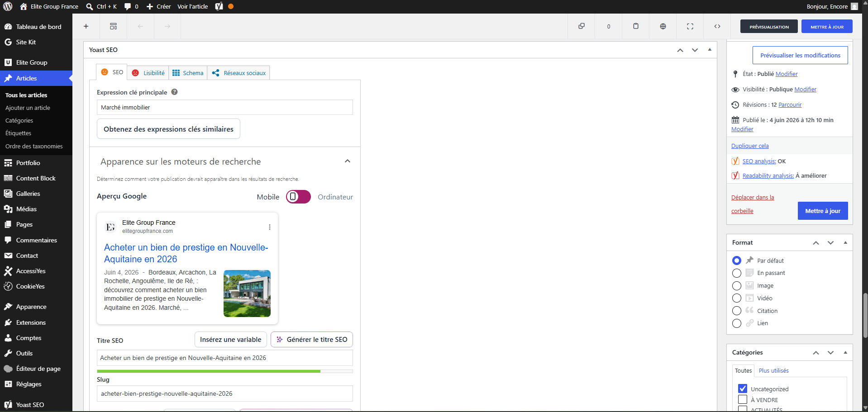868x412 pixels.
Task: Click Obtenez des expressions clés similaires
Action: (x=168, y=129)
